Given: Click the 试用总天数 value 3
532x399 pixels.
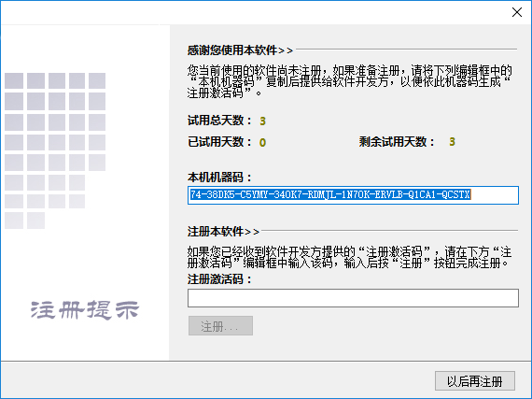Looking at the screenshot, I should [x=262, y=121].
